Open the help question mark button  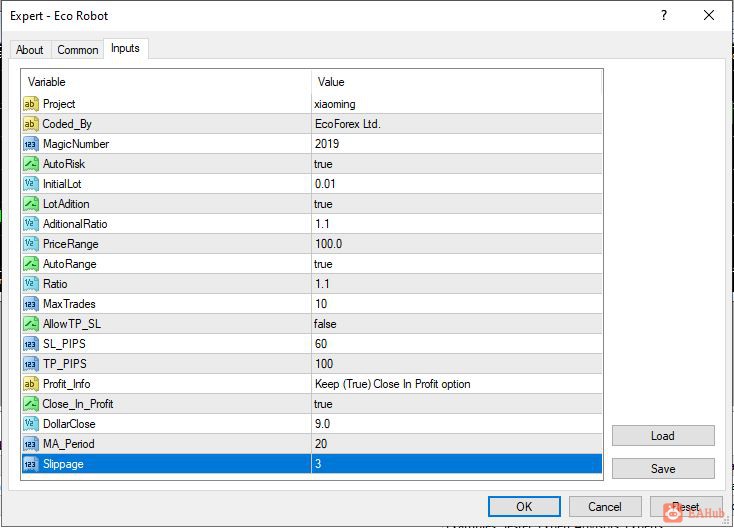(664, 15)
